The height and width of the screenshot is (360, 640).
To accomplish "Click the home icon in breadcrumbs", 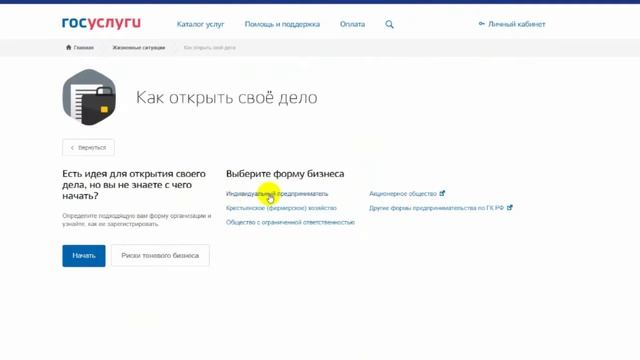I will [x=69, y=47].
